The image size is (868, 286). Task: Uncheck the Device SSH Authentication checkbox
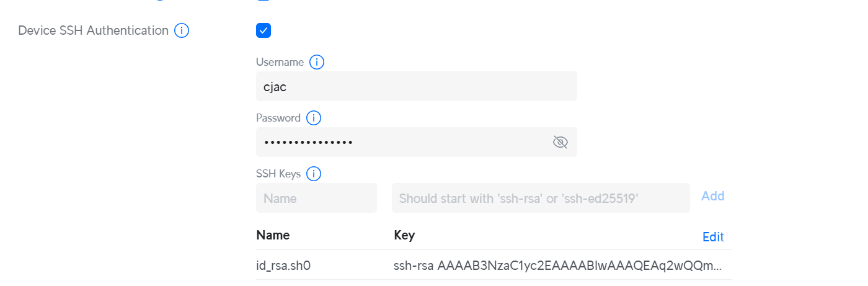click(263, 30)
